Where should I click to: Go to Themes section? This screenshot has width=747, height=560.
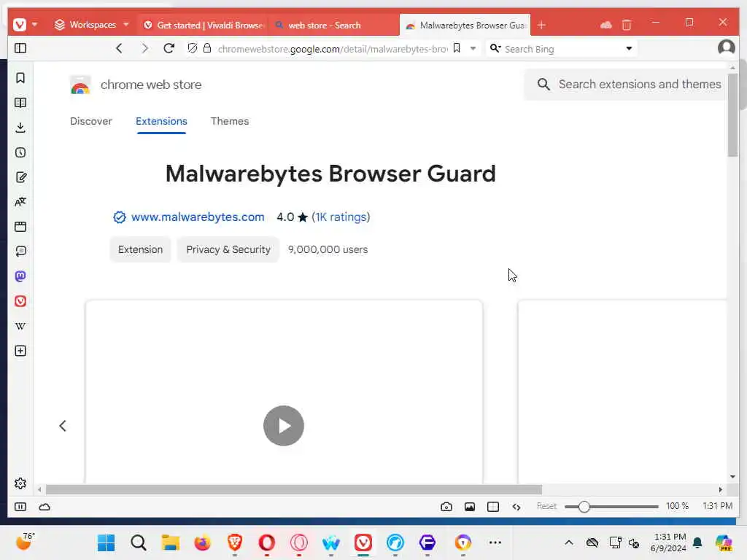pyautogui.click(x=230, y=121)
